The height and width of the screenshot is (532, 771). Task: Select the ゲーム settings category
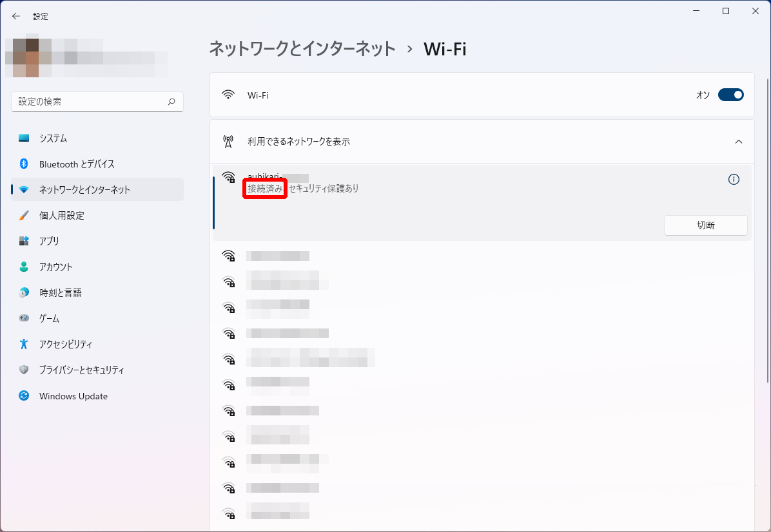49,318
